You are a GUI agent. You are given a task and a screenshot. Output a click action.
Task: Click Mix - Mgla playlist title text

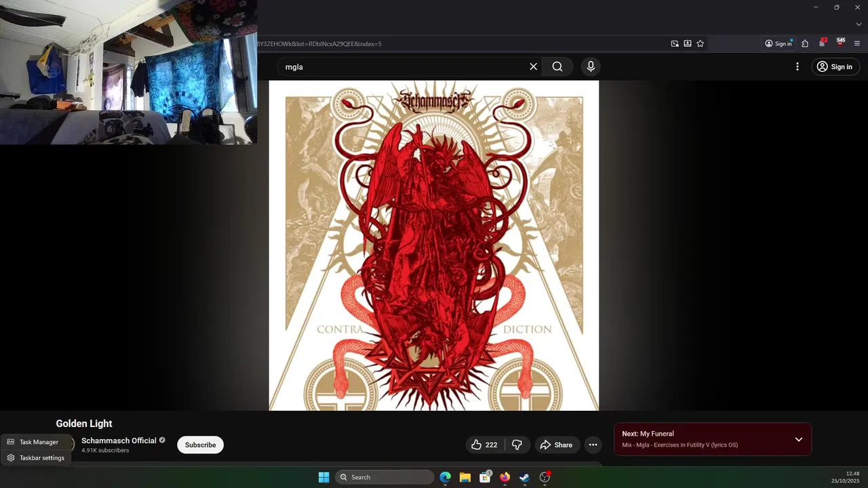(x=680, y=445)
